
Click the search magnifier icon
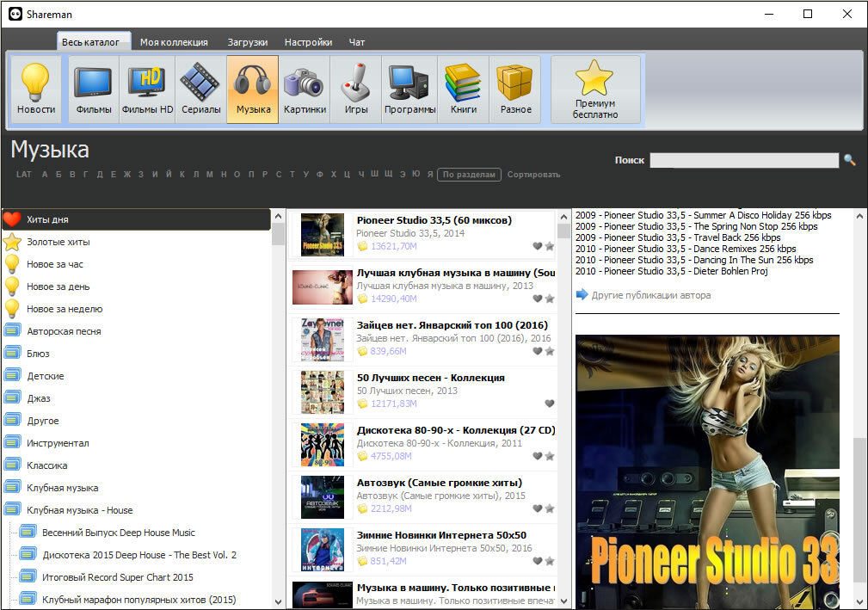point(849,160)
